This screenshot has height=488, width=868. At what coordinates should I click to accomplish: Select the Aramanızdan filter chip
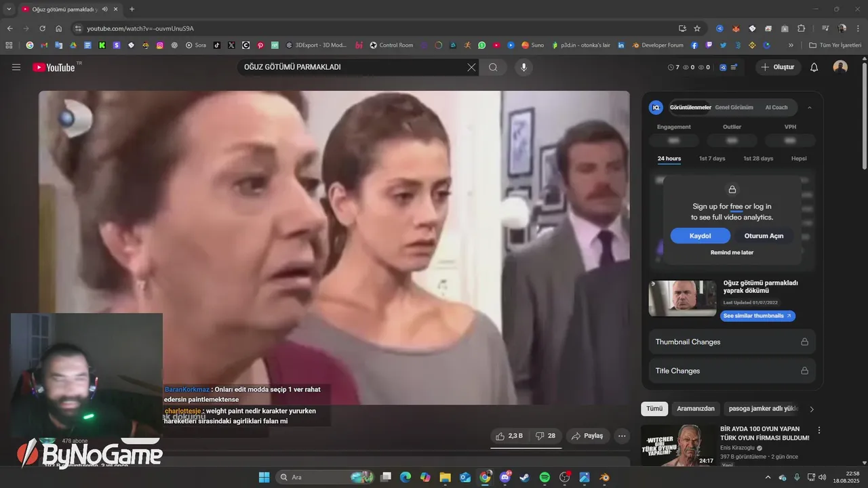coord(696,409)
